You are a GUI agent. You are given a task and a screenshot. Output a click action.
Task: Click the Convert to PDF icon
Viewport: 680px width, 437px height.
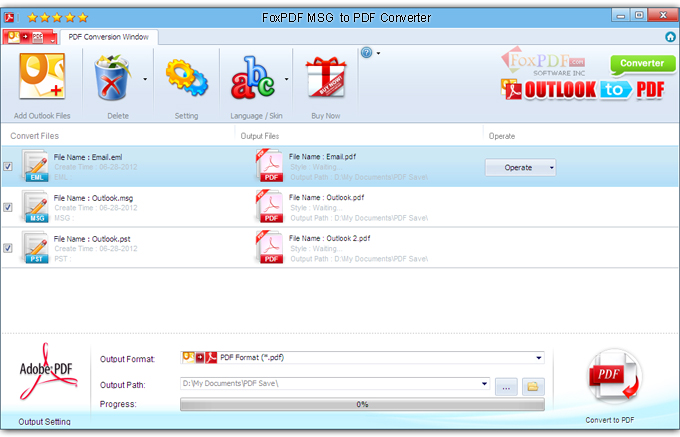click(x=615, y=376)
